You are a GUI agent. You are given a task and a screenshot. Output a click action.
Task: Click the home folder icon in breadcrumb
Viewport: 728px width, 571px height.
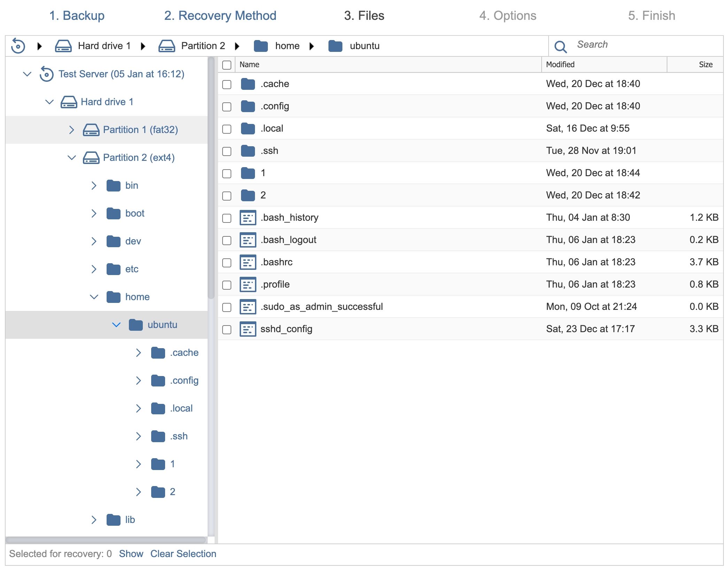(260, 46)
